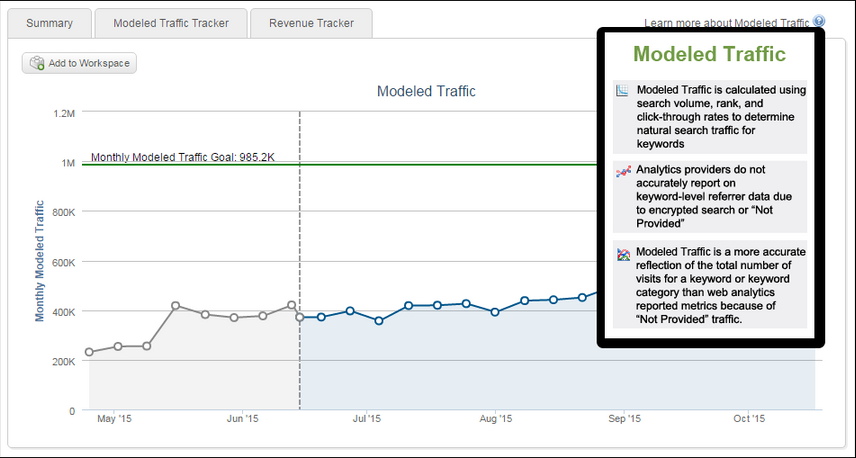Switch to the Modeled Traffic Tracker tab
The height and width of the screenshot is (458, 856).
coord(171,23)
